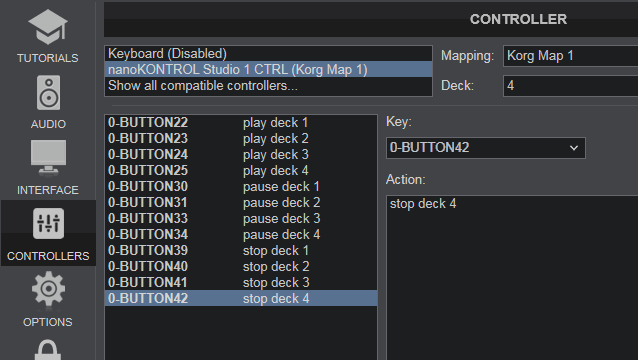638x360 pixels.
Task: Click the Action text box with stop deck 4
Action: (512, 278)
